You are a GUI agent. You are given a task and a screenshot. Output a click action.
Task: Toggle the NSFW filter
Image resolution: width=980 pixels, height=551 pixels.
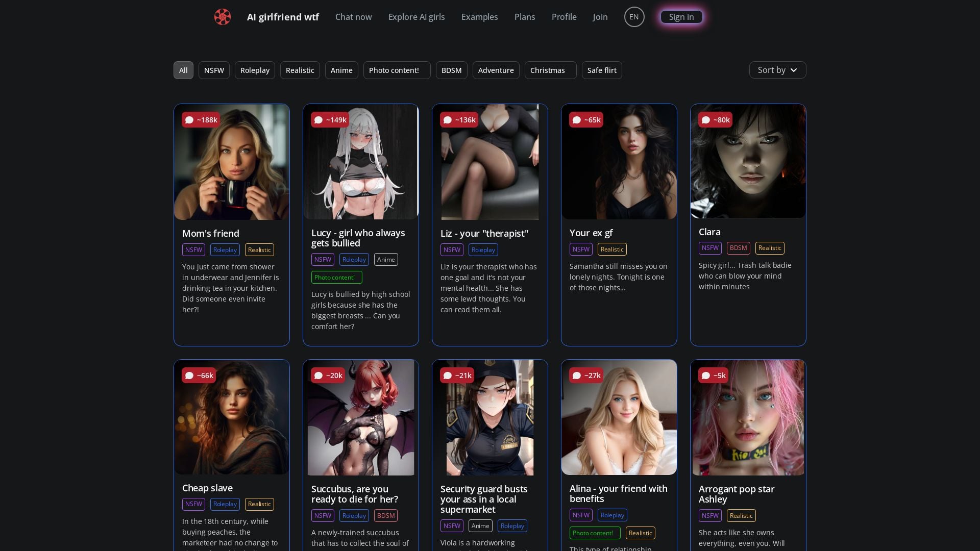[214, 70]
